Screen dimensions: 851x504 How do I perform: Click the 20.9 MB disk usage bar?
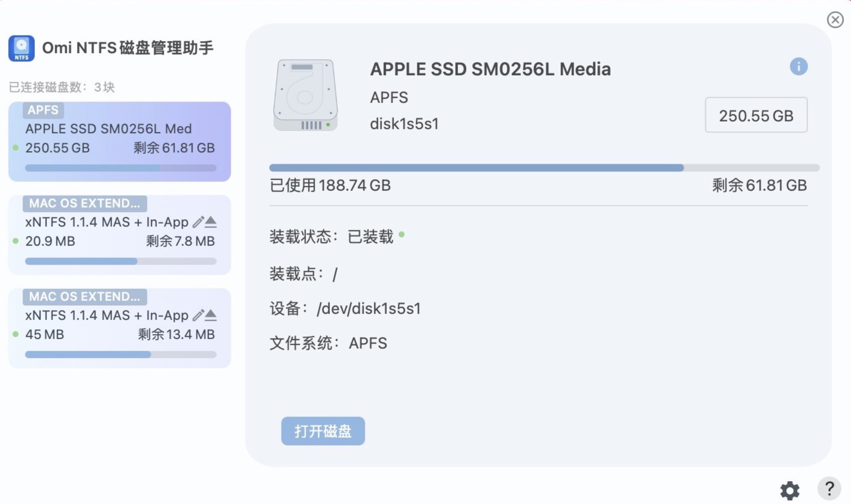(x=121, y=261)
